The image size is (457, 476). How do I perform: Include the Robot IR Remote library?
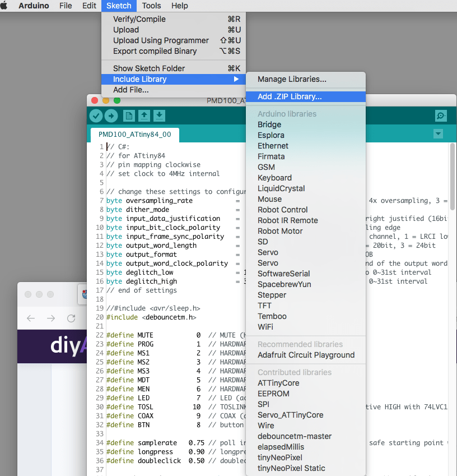(306, 220)
